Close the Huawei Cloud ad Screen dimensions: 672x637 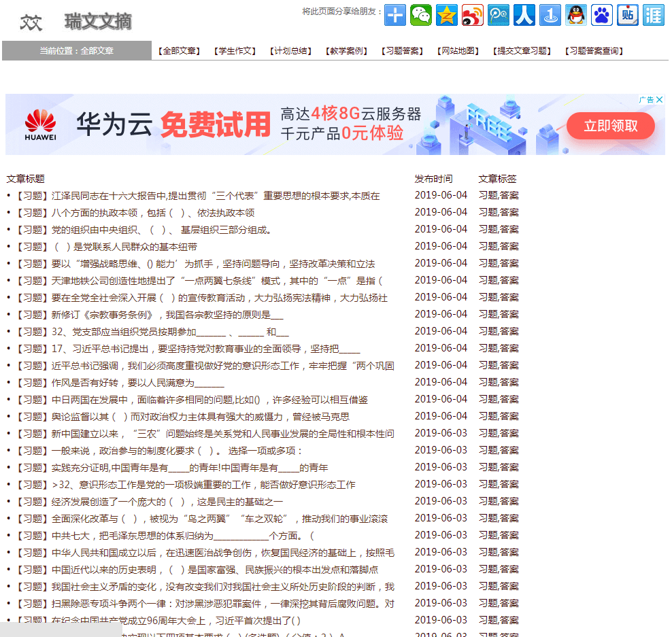(x=659, y=100)
